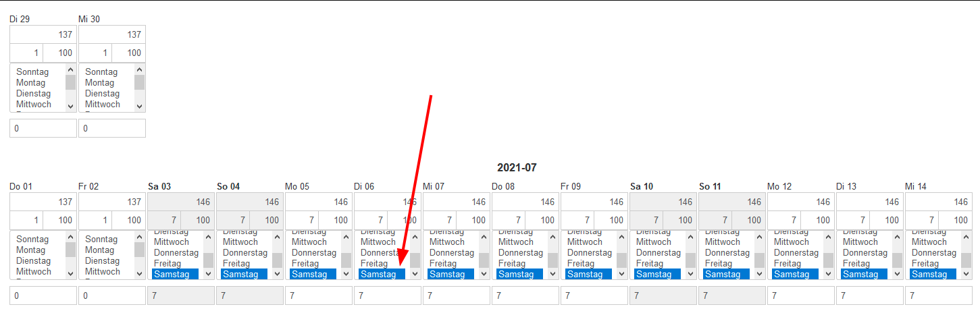Click the field showing 1 under Mi 30
This screenshot has width=980, height=311.
point(95,53)
